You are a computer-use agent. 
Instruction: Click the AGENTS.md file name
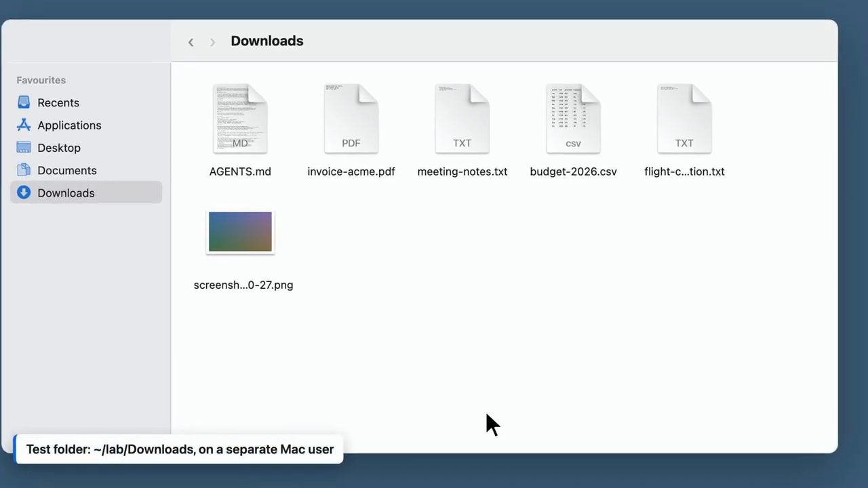pos(240,171)
